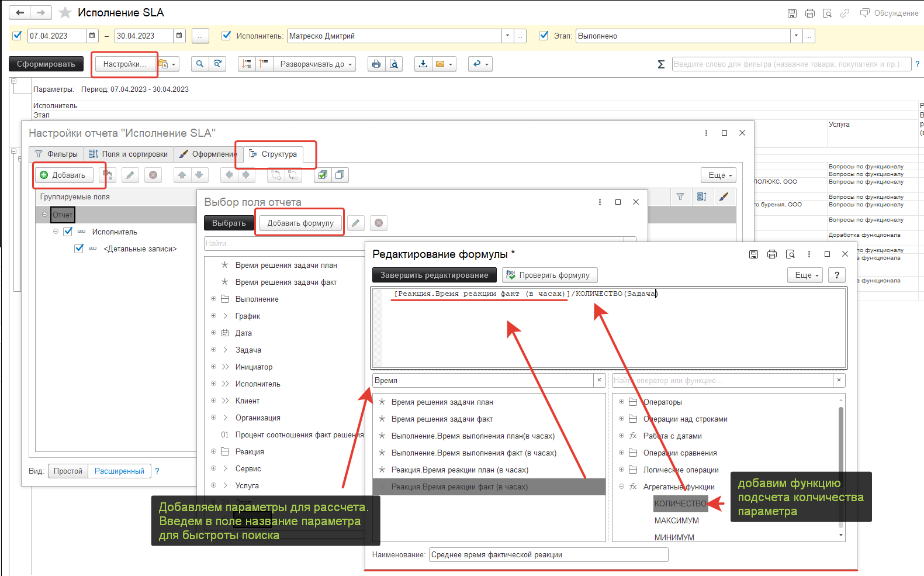Click the sum sigma icon
Screen dimensions: 924x576
661,64
